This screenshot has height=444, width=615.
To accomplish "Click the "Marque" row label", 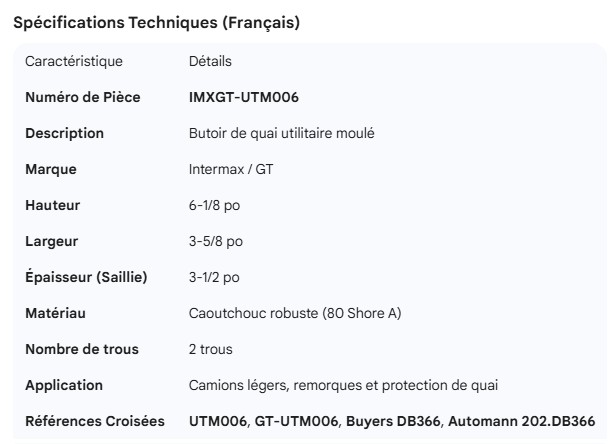I will point(51,169).
